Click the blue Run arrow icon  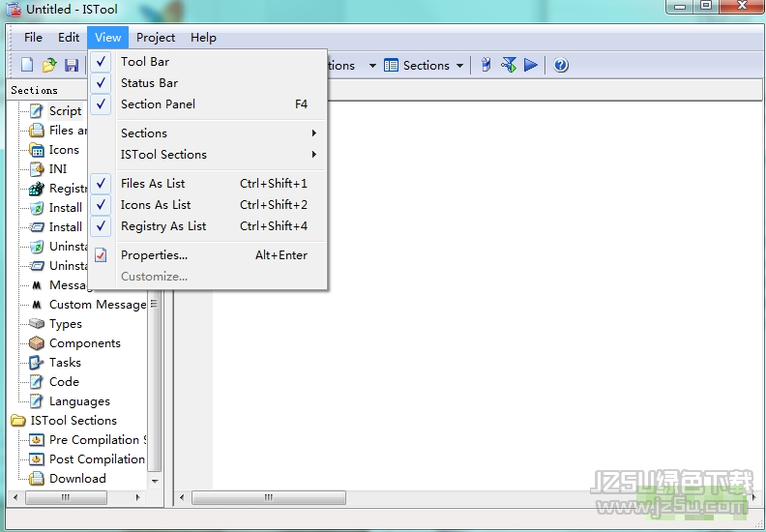[531, 65]
